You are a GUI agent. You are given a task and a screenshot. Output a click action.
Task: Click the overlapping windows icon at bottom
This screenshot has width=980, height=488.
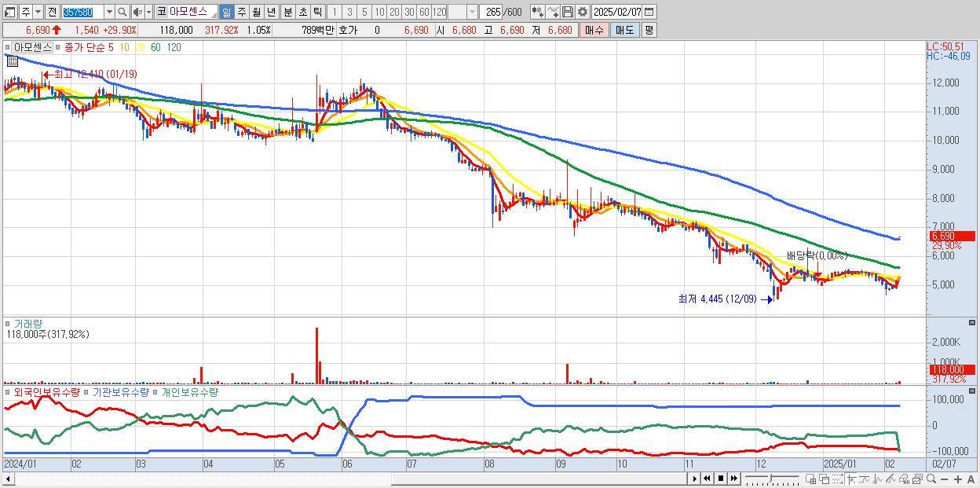pyautogui.click(x=825, y=479)
